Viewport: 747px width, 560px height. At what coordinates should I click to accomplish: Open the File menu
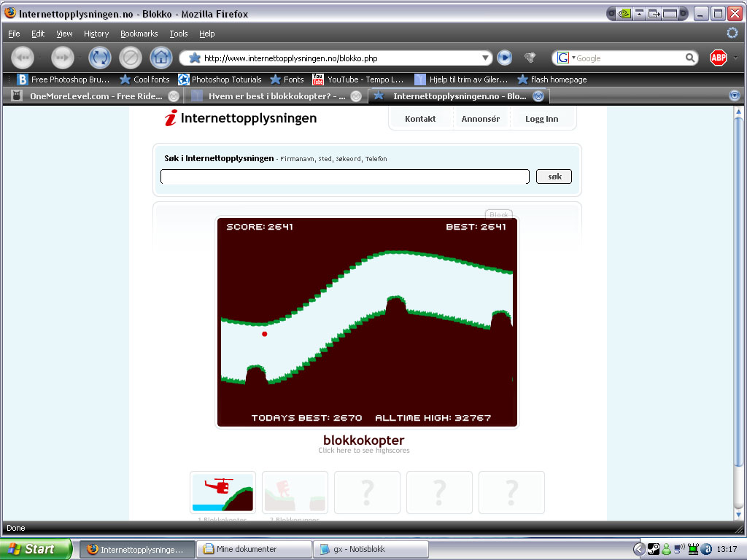(14, 34)
